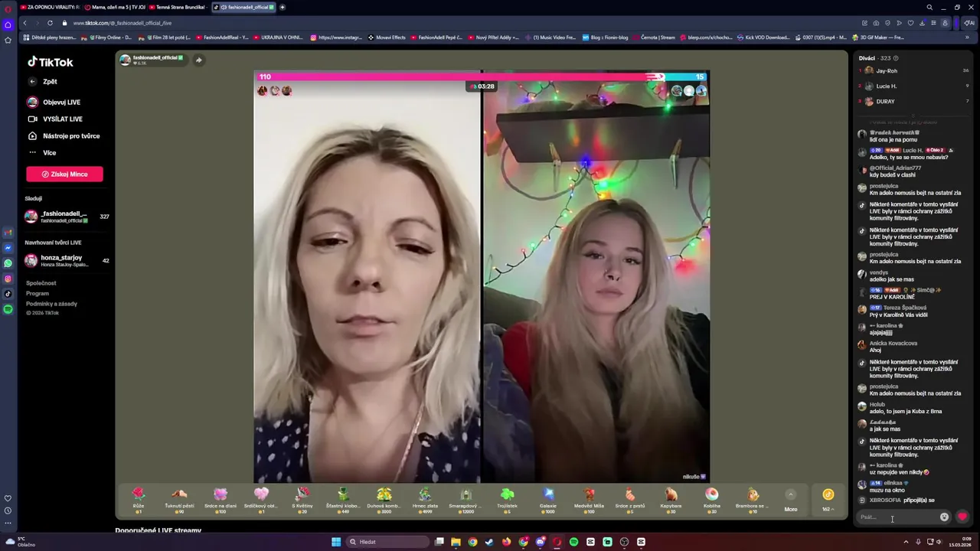
Task: Select top viewer Lucie H.
Action: [x=914, y=86]
